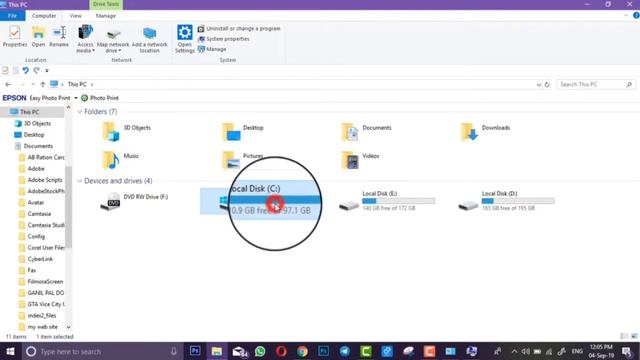Viewport: 640px width, 360px height.
Task: Open the Easy Photo Print dropdown
Action: point(76,98)
